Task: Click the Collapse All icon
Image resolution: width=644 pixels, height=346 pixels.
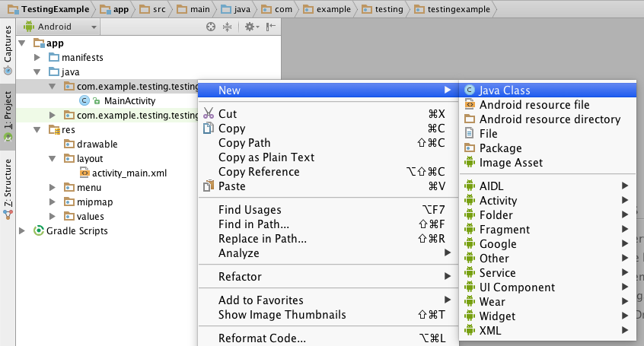Action: pyautogui.click(x=227, y=27)
